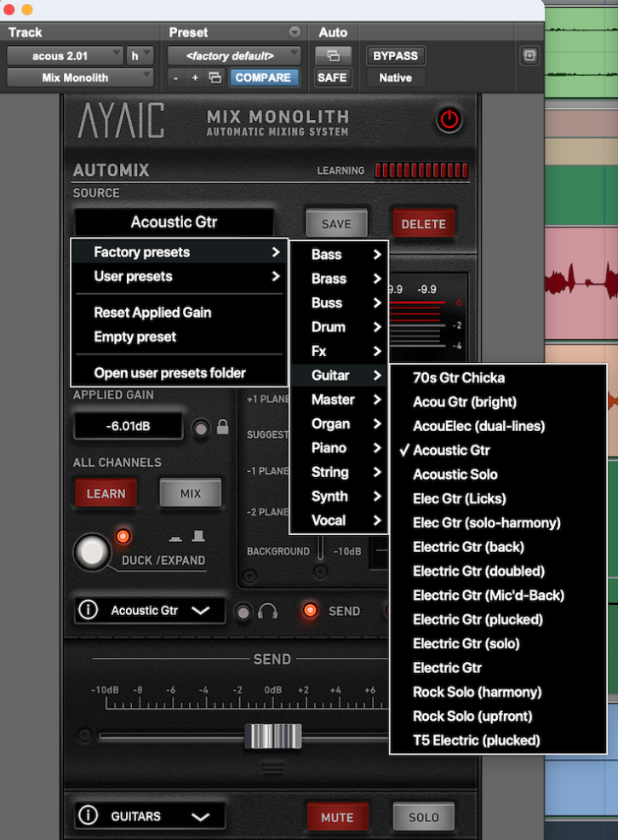Open the Organ preset submenu

(340, 423)
